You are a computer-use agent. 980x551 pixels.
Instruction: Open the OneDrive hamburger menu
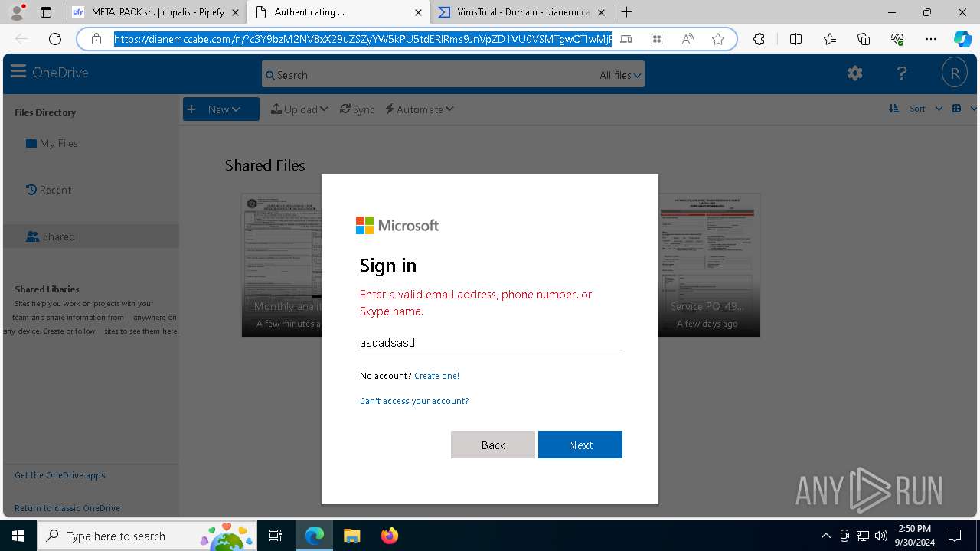pos(18,72)
